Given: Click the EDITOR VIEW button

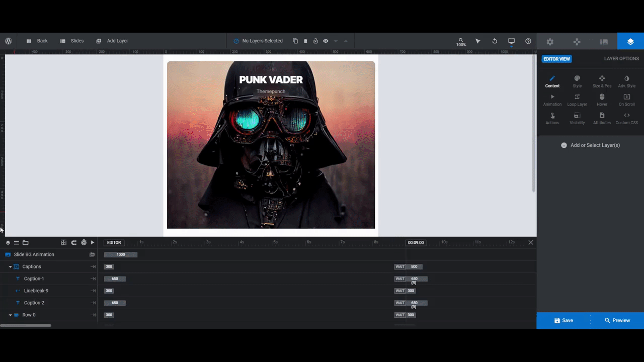Looking at the screenshot, I should [556, 59].
